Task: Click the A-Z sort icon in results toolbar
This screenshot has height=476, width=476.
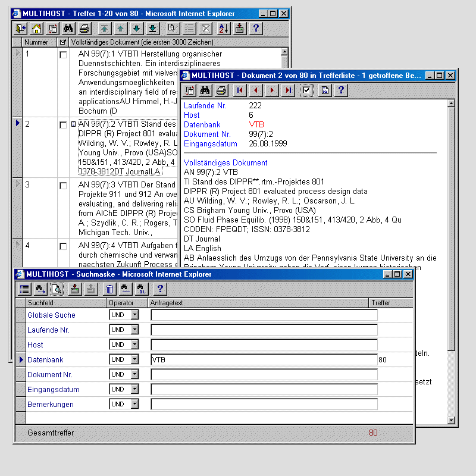Action: [x=223, y=28]
